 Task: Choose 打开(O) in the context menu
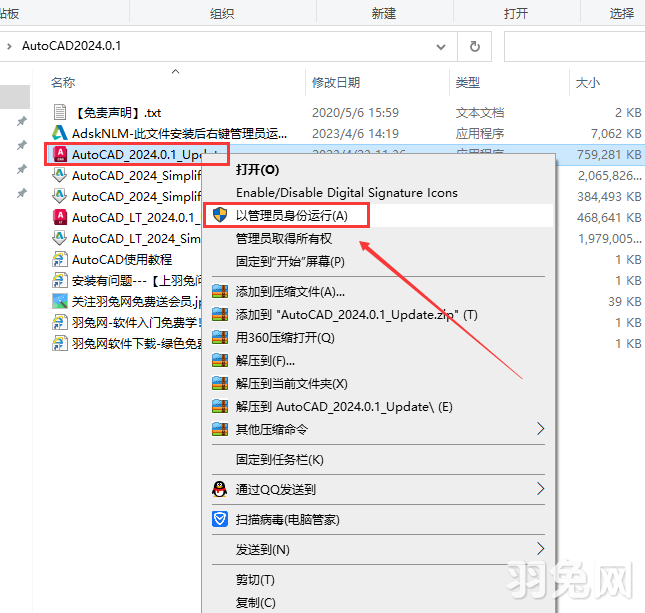258,170
